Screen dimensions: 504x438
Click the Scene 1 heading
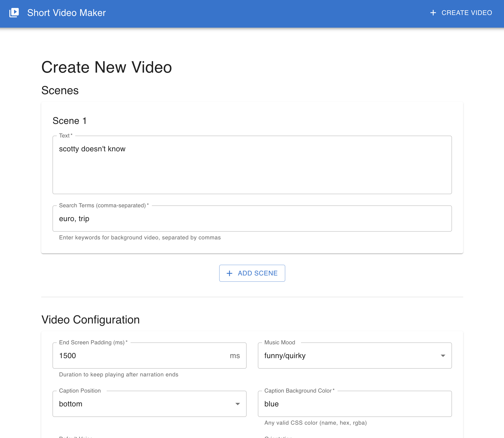(69, 121)
